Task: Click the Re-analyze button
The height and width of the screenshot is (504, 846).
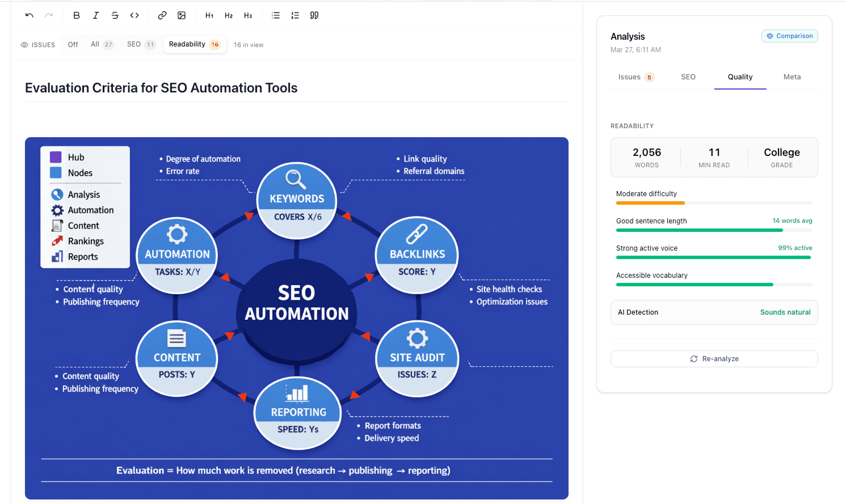Action: click(713, 358)
